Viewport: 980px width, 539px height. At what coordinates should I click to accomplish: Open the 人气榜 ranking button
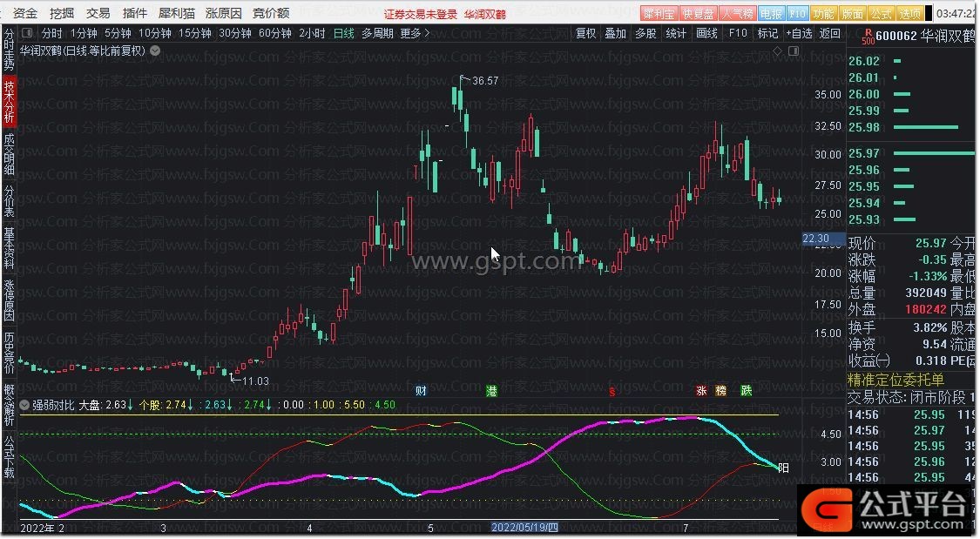click(x=738, y=14)
